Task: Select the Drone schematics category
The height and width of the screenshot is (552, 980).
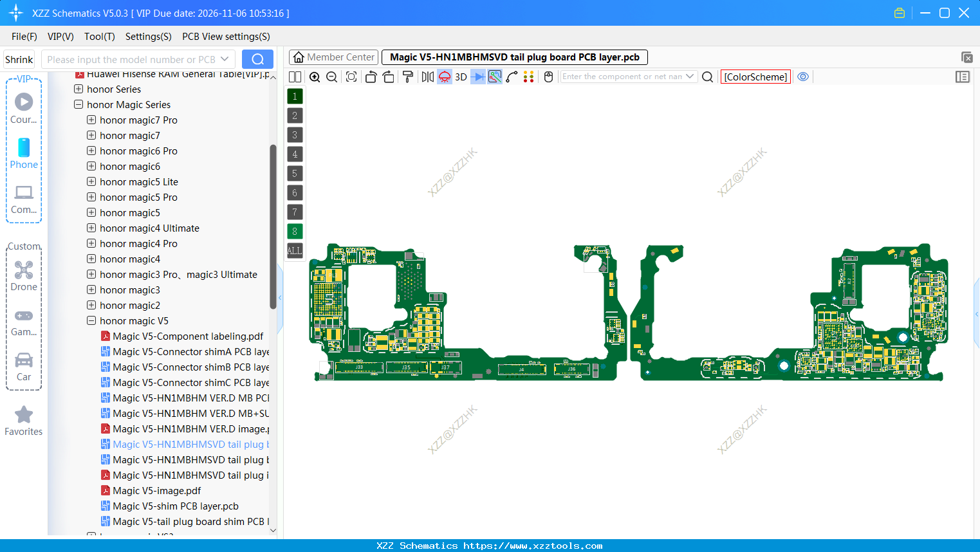Action: pyautogui.click(x=24, y=275)
